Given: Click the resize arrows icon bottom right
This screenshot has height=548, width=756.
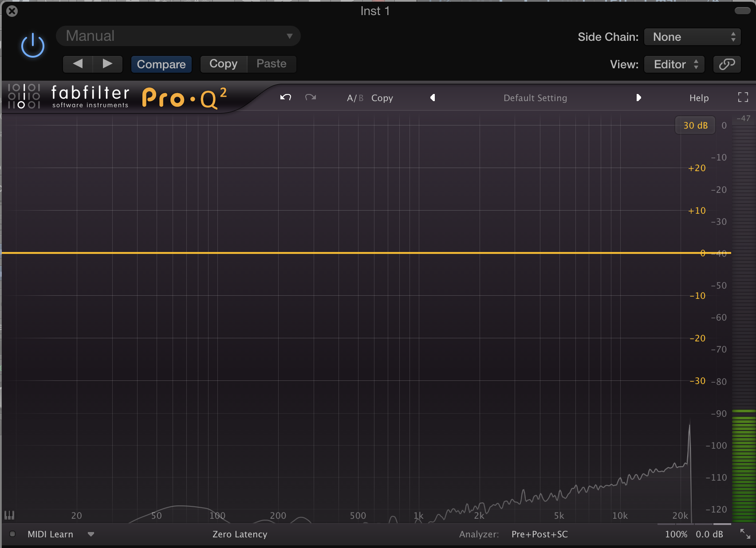Looking at the screenshot, I should (745, 534).
